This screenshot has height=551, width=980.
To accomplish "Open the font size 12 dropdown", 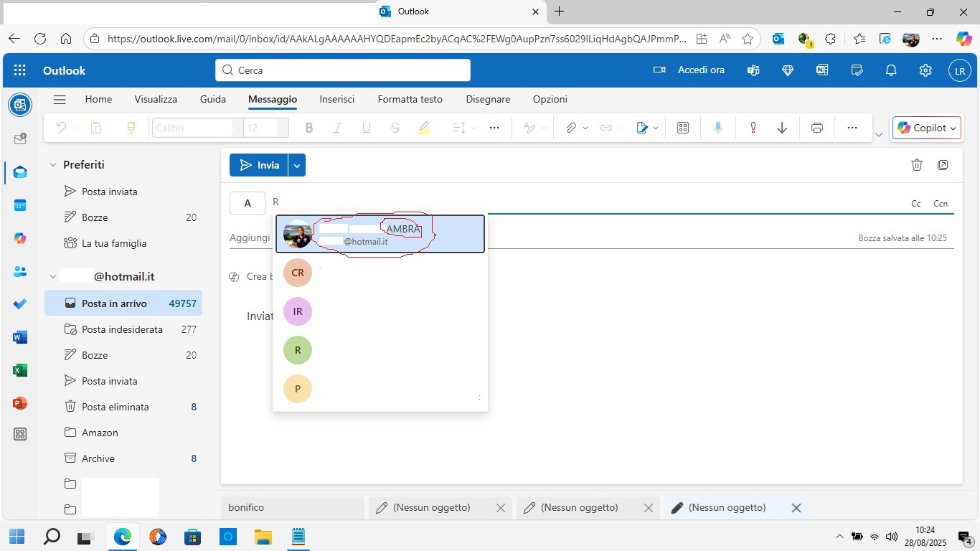I will pyautogui.click(x=283, y=128).
